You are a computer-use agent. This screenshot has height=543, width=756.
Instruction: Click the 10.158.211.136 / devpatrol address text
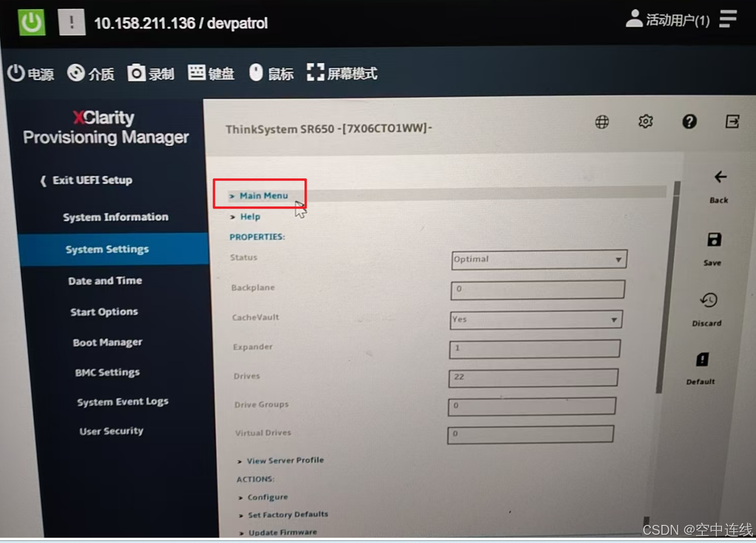click(x=181, y=23)
